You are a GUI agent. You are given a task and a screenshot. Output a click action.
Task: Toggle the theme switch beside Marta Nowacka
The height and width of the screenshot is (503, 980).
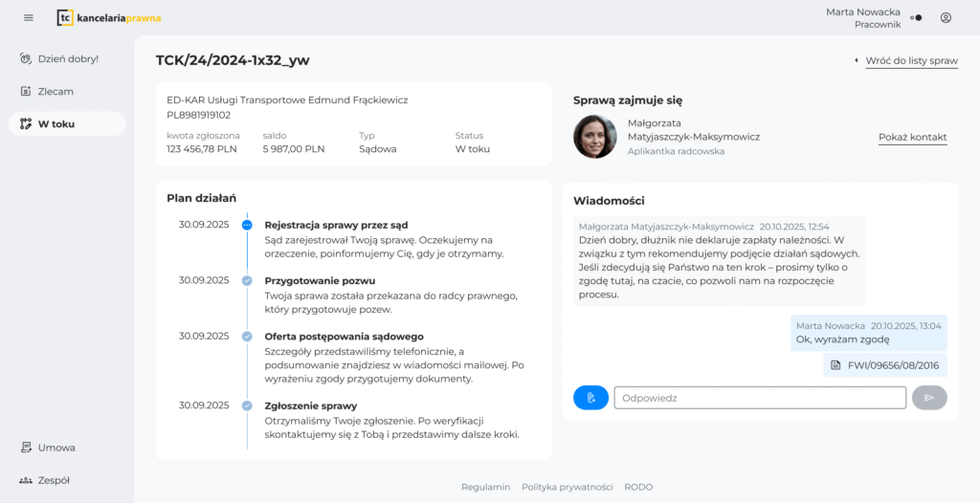(x=916, y=17)
